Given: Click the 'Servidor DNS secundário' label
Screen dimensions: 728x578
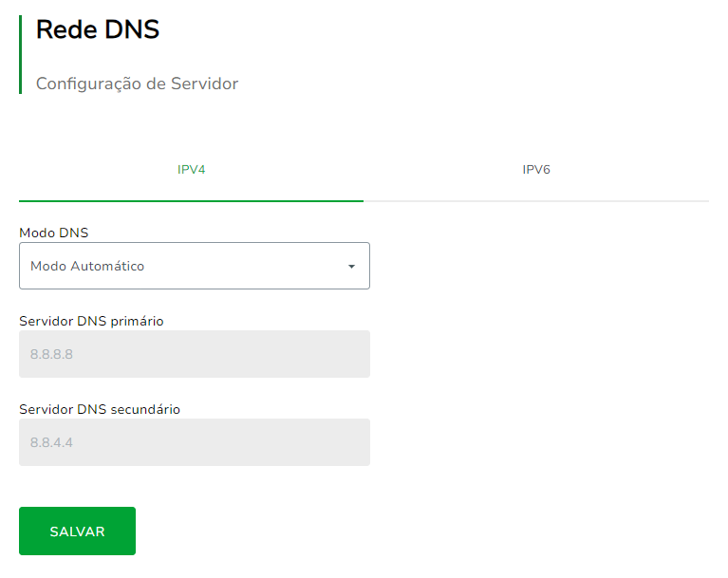Looking at the screenshot, I should click(x=100, y=409).
